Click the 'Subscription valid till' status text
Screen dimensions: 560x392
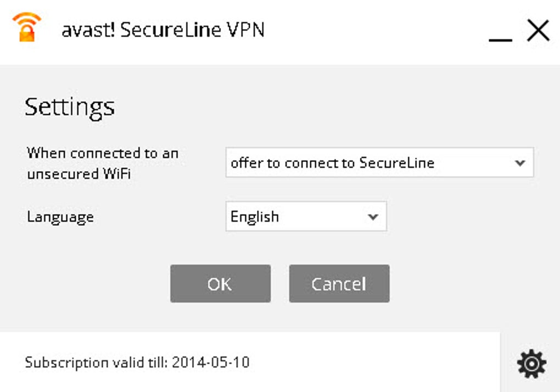tap(97, 362)
